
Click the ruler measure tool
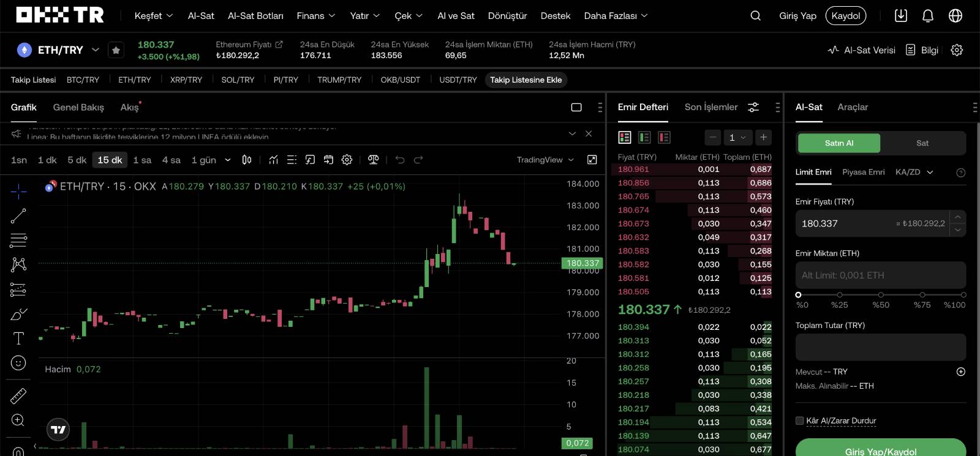(x=18, y=396)
